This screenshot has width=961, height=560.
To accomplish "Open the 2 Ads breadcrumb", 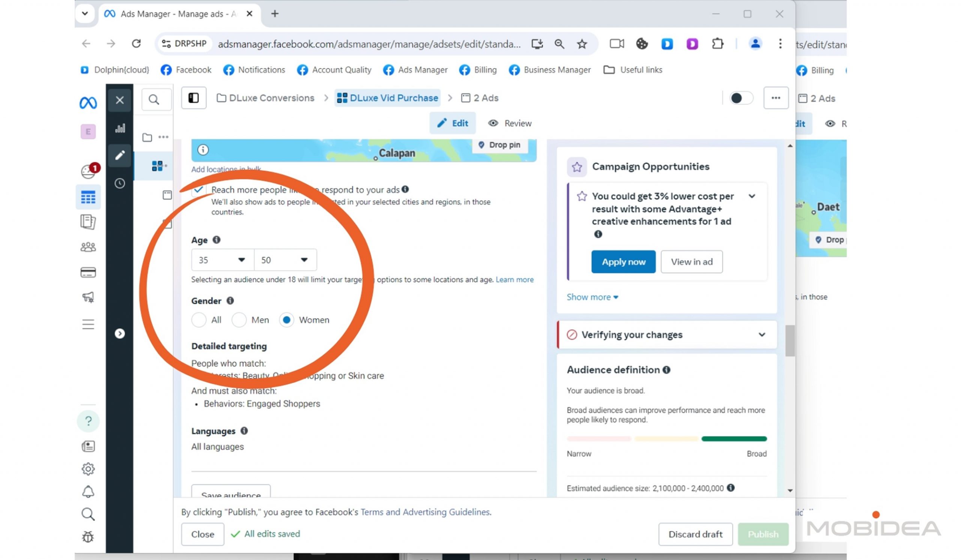I will click(480, 98).
